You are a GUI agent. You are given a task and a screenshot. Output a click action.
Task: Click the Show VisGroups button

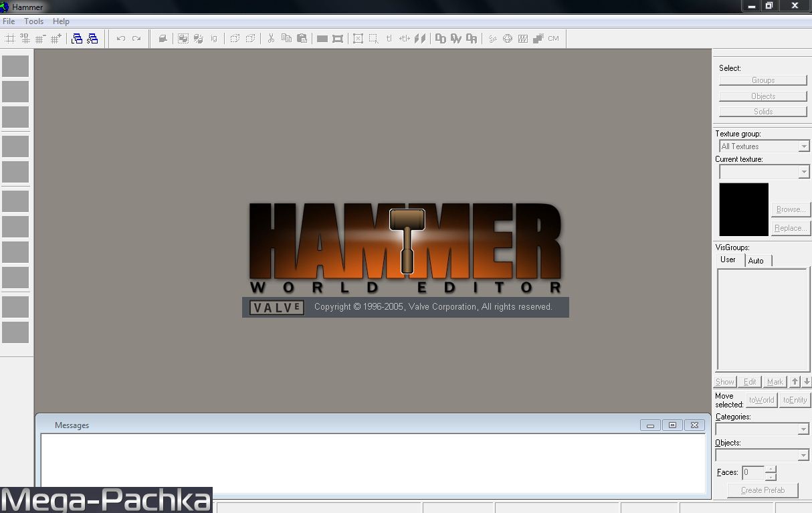click(725, 382)
